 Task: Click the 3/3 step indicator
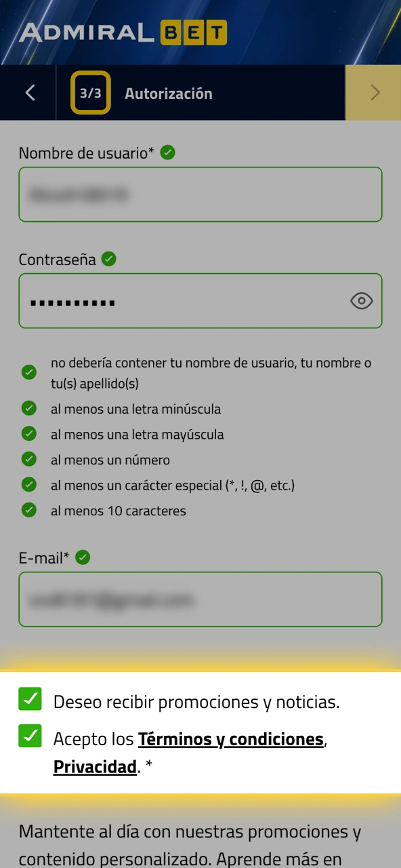(89, 92)
